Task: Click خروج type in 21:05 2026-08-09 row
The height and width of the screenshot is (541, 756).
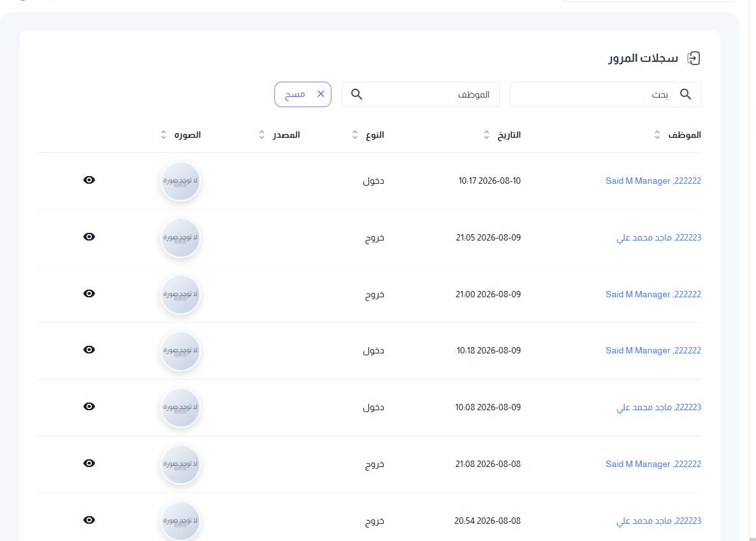Action: tap(375, 238)
